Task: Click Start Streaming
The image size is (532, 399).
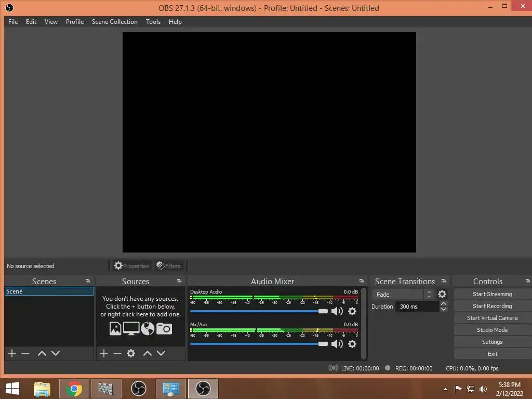Action: point(493,294)
